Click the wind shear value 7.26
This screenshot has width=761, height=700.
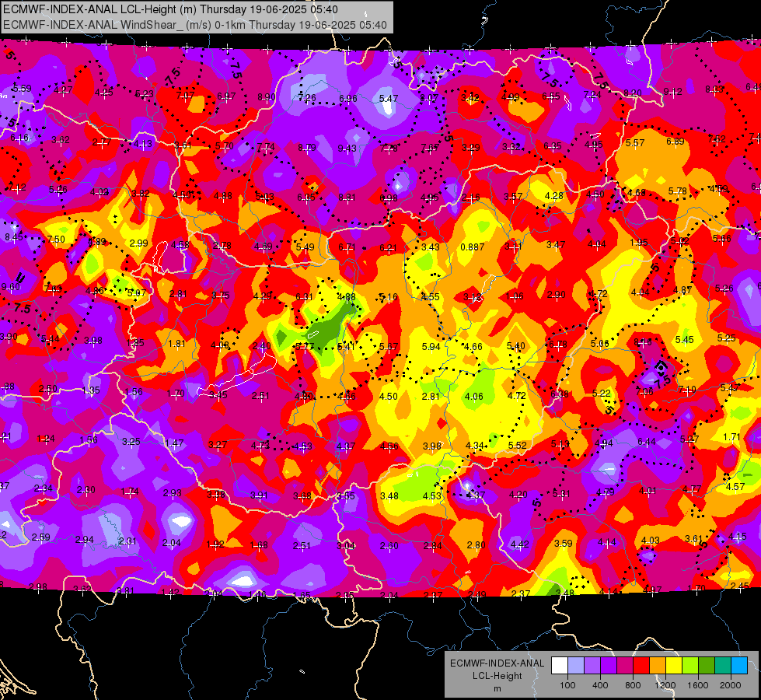point(307,98)
